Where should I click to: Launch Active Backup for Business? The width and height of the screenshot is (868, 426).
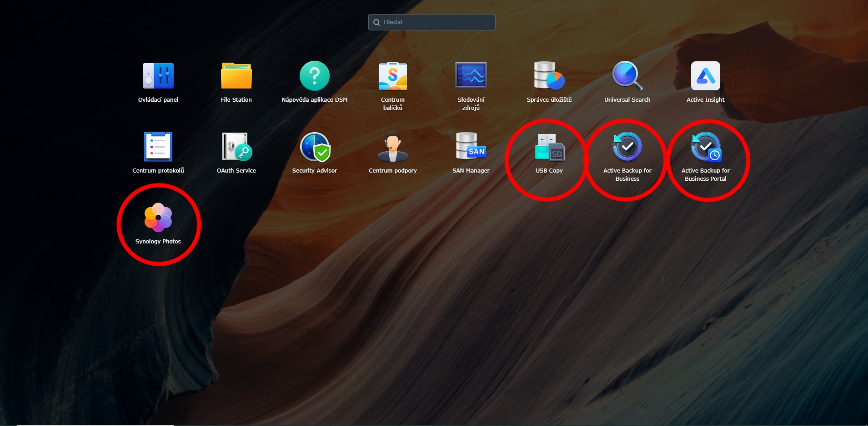click(x=627, y=147)
